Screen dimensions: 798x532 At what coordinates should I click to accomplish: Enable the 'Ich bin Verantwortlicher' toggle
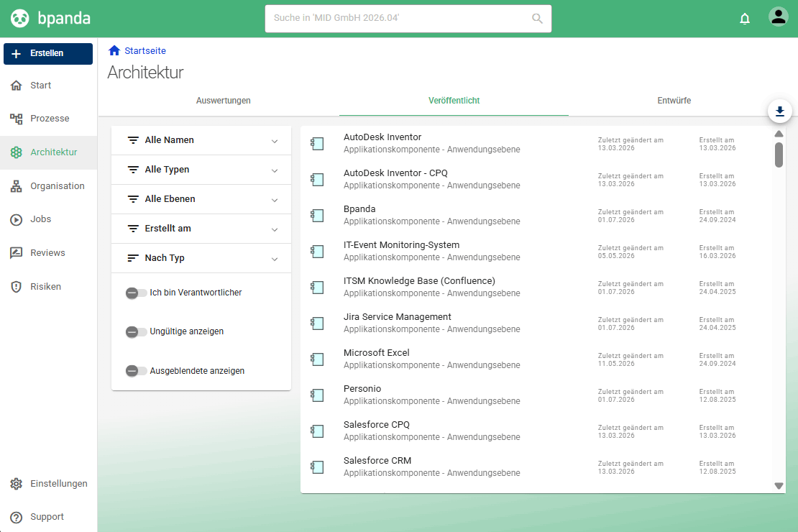tap(136, 293)
